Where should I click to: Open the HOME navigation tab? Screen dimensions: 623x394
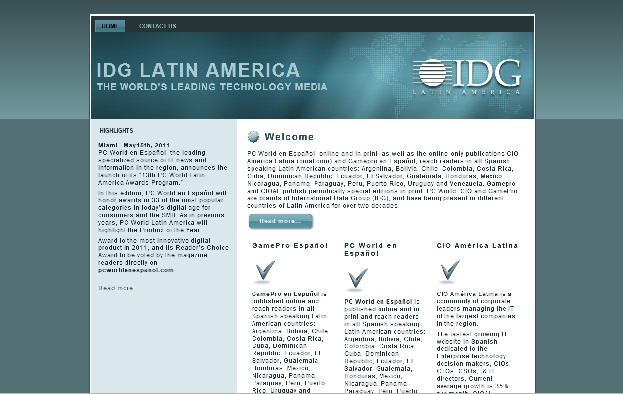[110, 26]
